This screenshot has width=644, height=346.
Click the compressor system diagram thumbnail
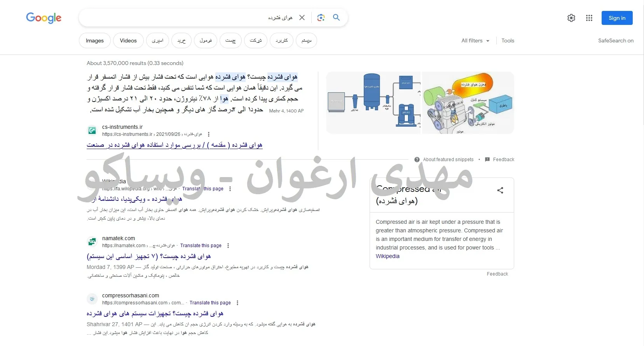[x=373, y=102]
